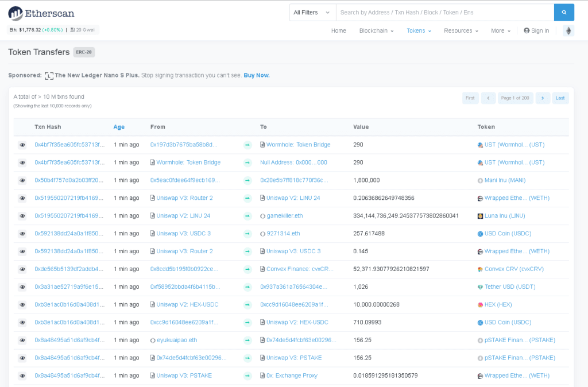Click the Buy Now sponsored link
The image size is (588, 387).
coord(256,75)
